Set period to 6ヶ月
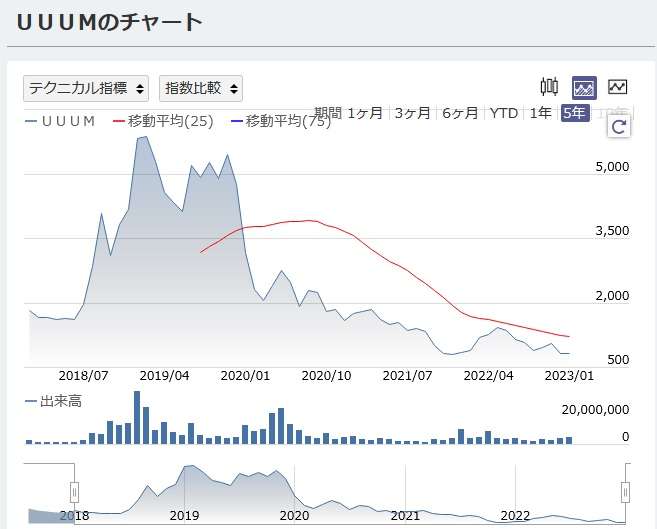The image size is (657, 529). 460,113
